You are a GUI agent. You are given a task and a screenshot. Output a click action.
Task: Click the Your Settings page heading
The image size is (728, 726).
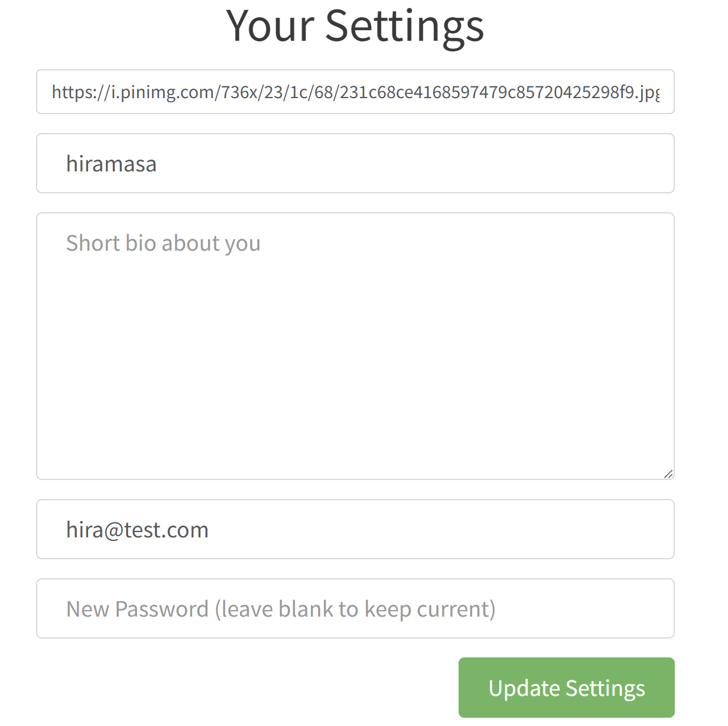[x=355, y=26]
